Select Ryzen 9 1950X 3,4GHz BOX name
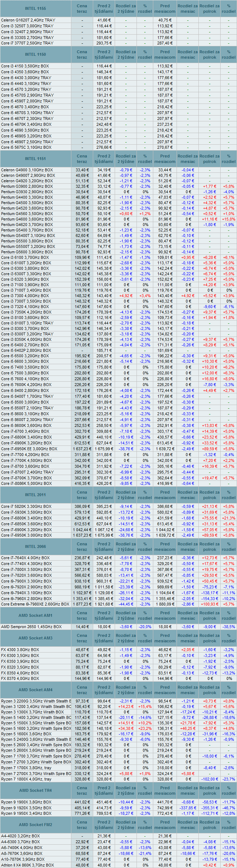The image size is (237, 868). coord(26,813)
